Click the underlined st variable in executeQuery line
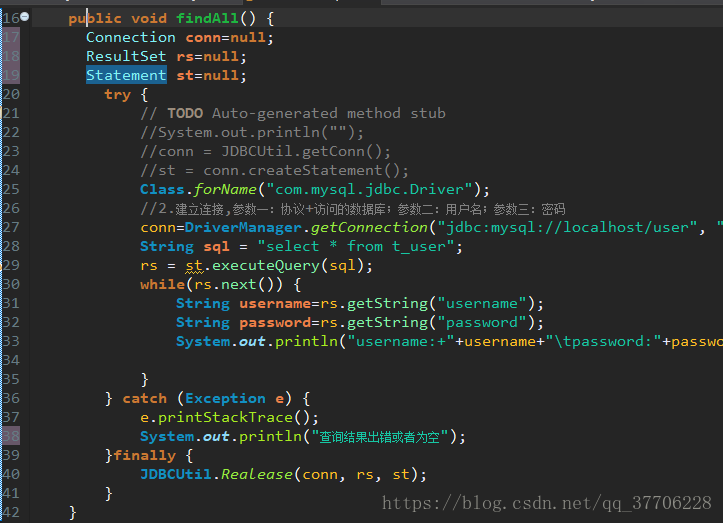 (x=194, y=266)
